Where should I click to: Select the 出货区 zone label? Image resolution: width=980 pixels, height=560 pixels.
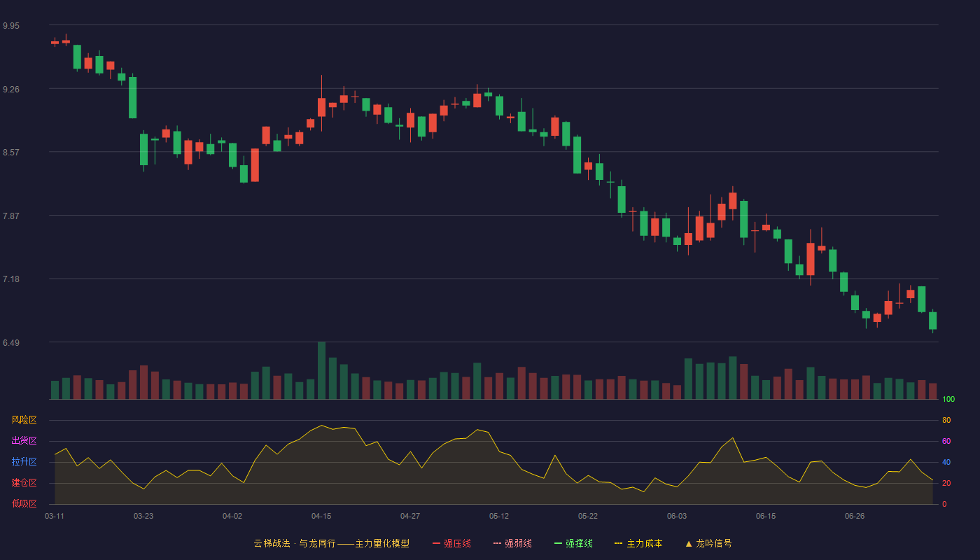click(x=24, y=441)
